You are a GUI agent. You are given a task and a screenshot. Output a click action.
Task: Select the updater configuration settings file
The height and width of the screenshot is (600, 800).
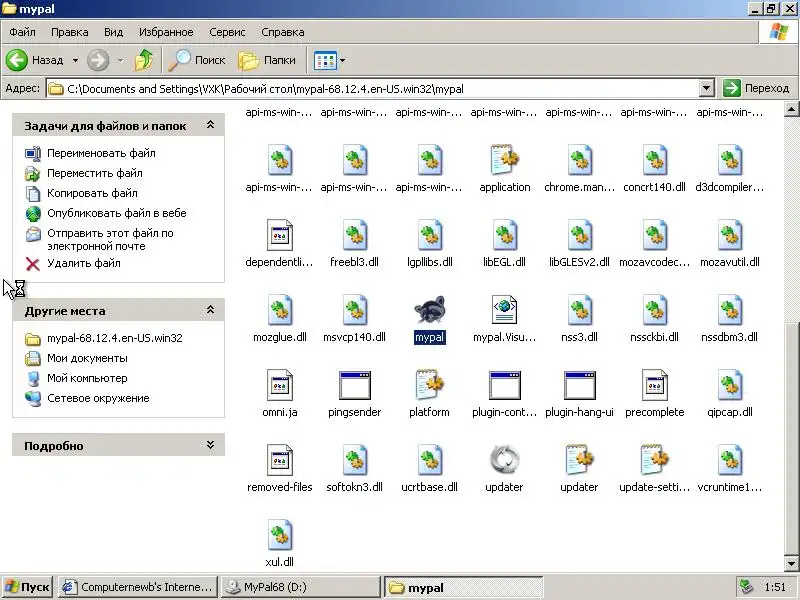pyautogui.click(x=579, y=460)
